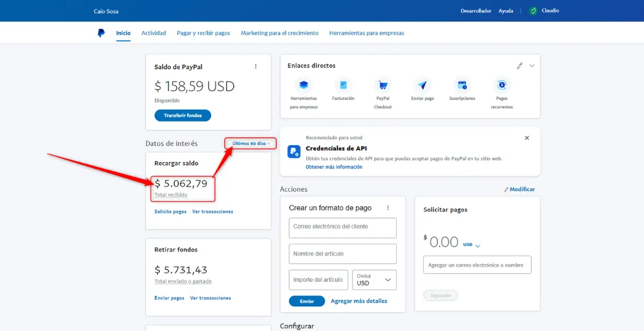The height and width of the screenshot is (331, 644).
Task: Click the Solicite pagos link
Action: (x=171, y=212)
